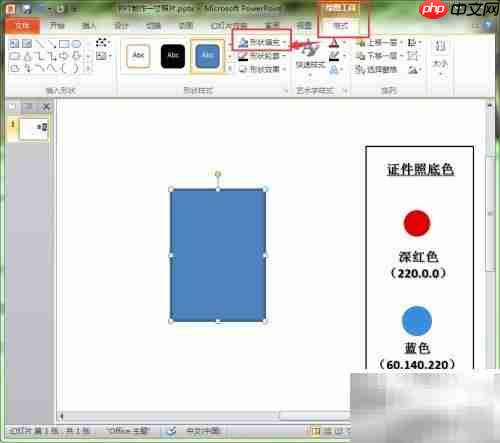This screenshot has width=500, height=443.
Task: Select the down arrow block shape
Action: pos(76,56)
